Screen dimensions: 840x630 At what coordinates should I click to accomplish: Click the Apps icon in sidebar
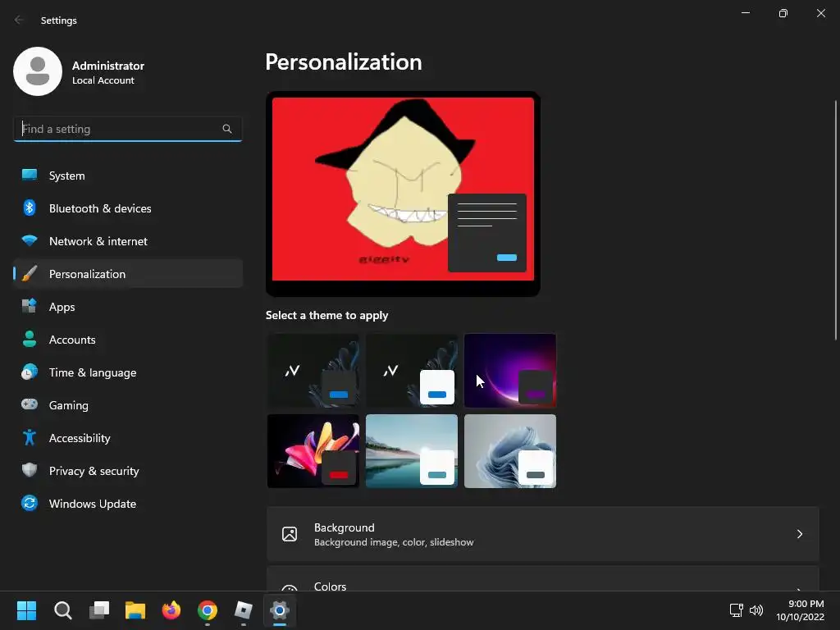(30, 307)
